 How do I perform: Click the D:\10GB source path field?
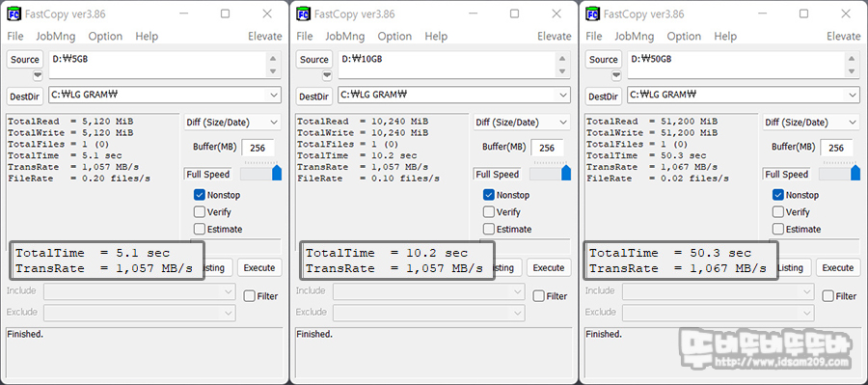coord(448,66)
